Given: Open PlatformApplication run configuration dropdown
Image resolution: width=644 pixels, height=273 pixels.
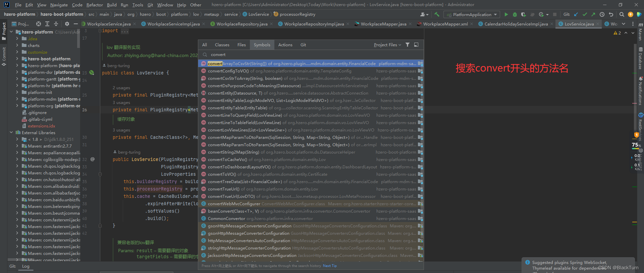Looking at the screenshot, I should point(471,14).
